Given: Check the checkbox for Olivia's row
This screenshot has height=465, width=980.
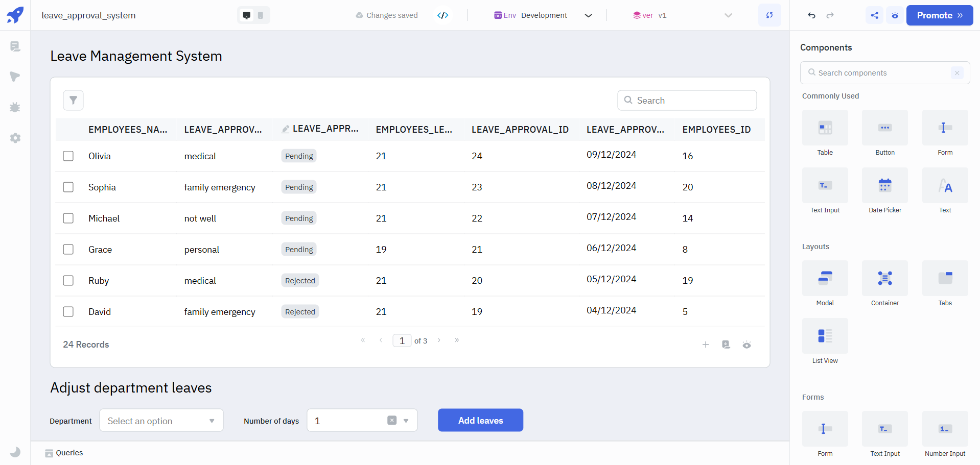Looking at the screenshot, I should [68, 156].
